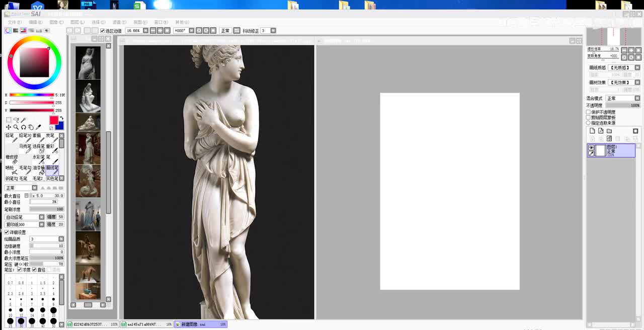Toggle 选区边缘 selection edge checkbox

[102, 31]
